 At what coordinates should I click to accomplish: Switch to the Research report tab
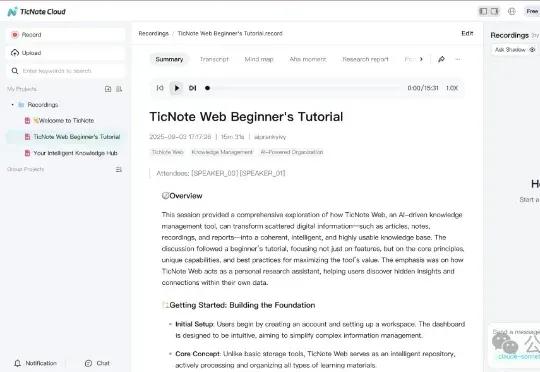pos(365,59)
